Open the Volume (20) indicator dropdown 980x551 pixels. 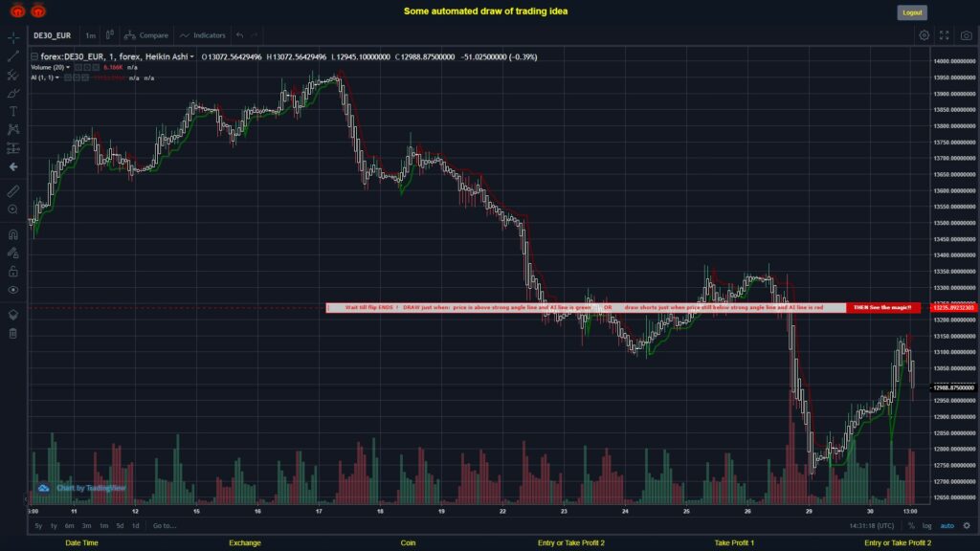[x=68, y=68]
